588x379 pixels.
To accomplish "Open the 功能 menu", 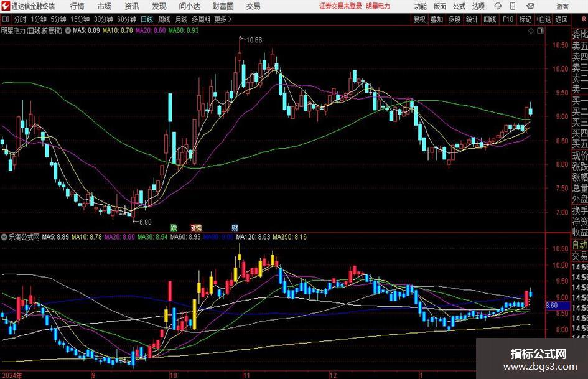I will (x=421, y=6).
